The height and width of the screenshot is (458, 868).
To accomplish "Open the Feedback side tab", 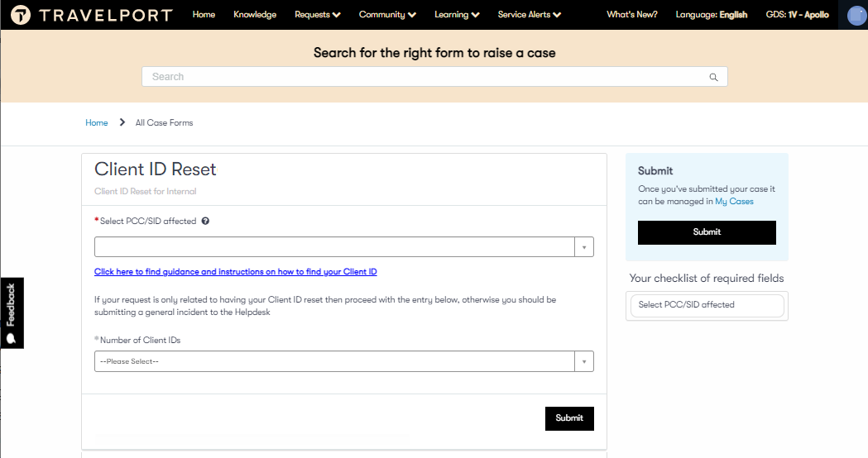I will [x=12, y=312].
